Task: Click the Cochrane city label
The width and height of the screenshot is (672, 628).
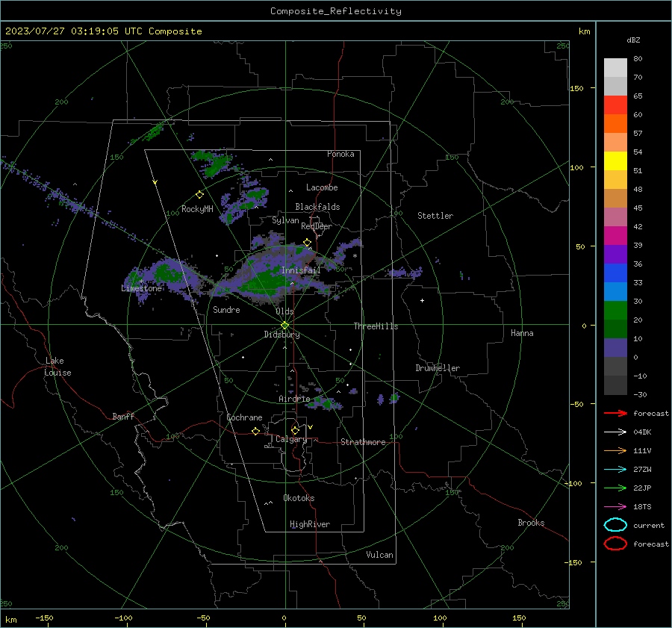Action: point(244,417)
